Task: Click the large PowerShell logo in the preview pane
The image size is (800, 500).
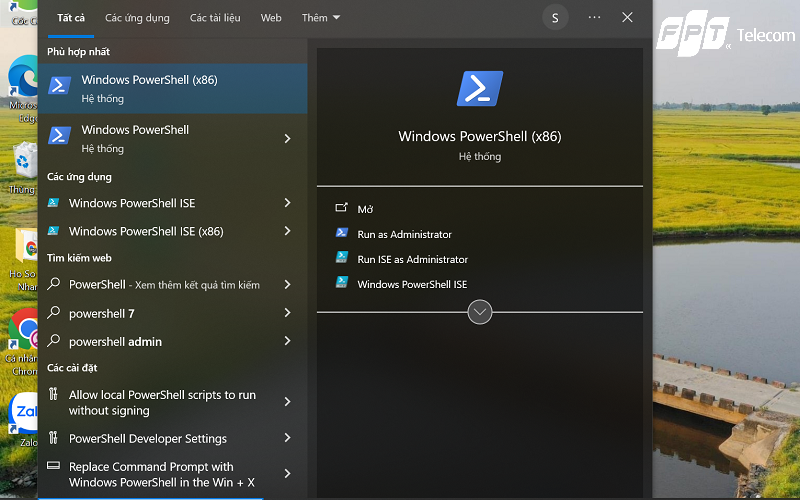Action: click(x=480, y=88)
